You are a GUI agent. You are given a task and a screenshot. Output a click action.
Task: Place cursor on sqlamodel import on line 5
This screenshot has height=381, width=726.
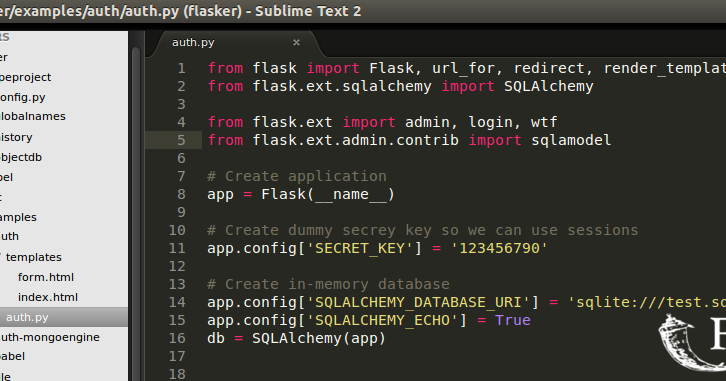571,140
